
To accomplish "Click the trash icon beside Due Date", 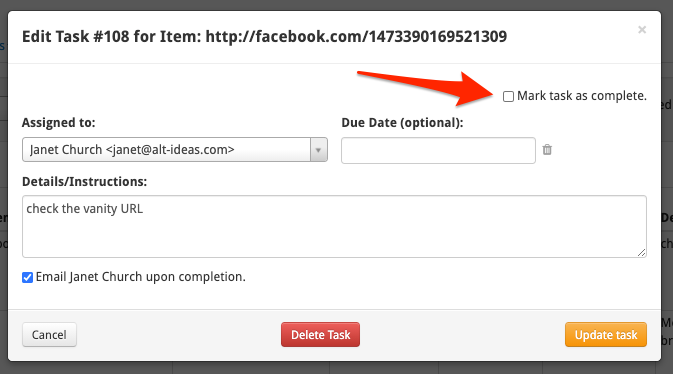I will coord(547,149).
